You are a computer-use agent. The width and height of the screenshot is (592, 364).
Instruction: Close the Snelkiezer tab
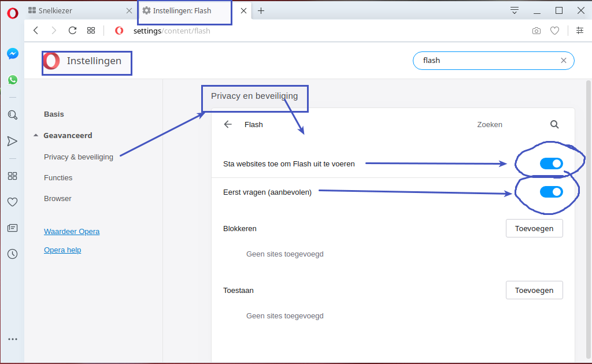[129, 10]
